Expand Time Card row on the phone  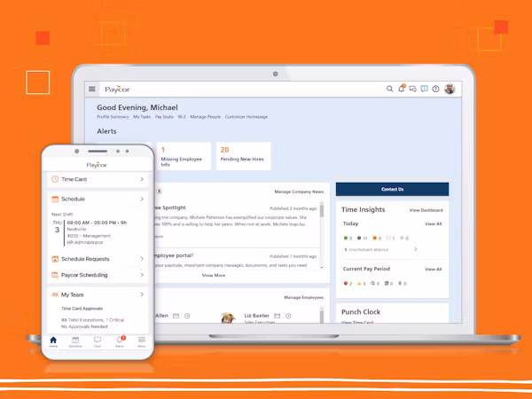98,179
